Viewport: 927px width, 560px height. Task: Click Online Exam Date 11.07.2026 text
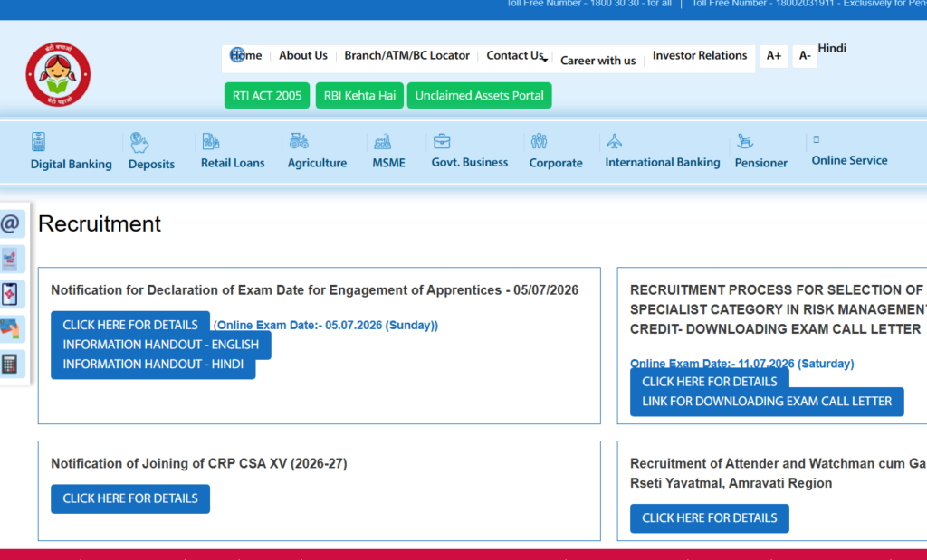pos(742,364)
